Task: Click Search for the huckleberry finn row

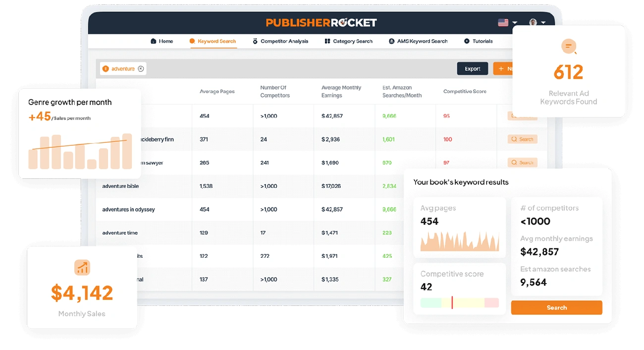Action: pos(523,139)
